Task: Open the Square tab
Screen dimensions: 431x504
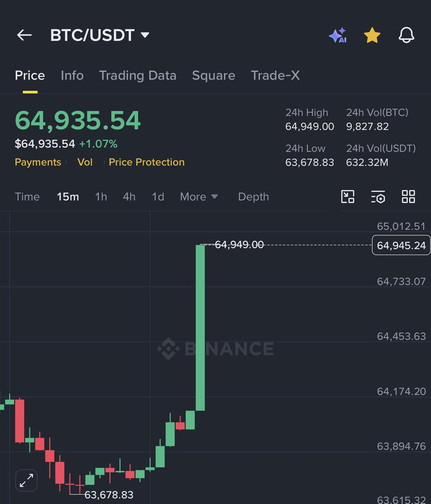Action: (x=213, y=75)
